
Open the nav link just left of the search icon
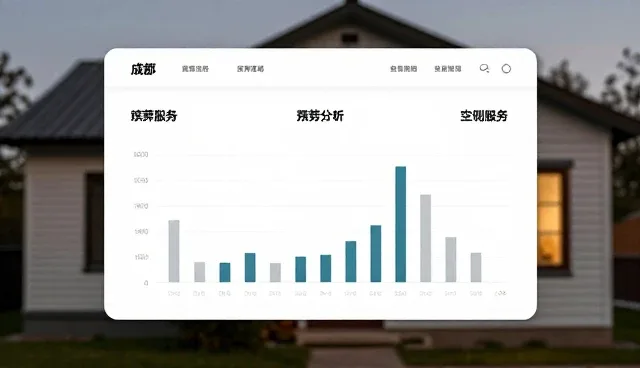[448, 69]
